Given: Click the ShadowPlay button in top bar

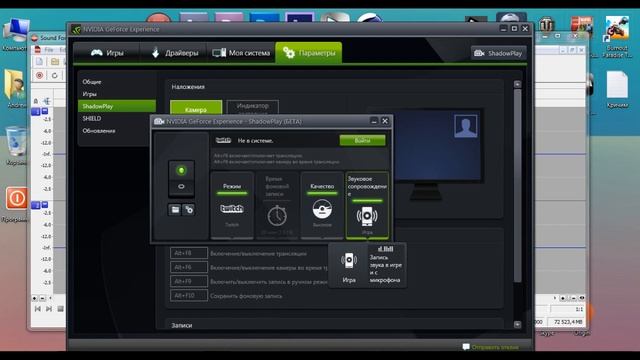Looking at the screenshot, I should click(498, 53).
